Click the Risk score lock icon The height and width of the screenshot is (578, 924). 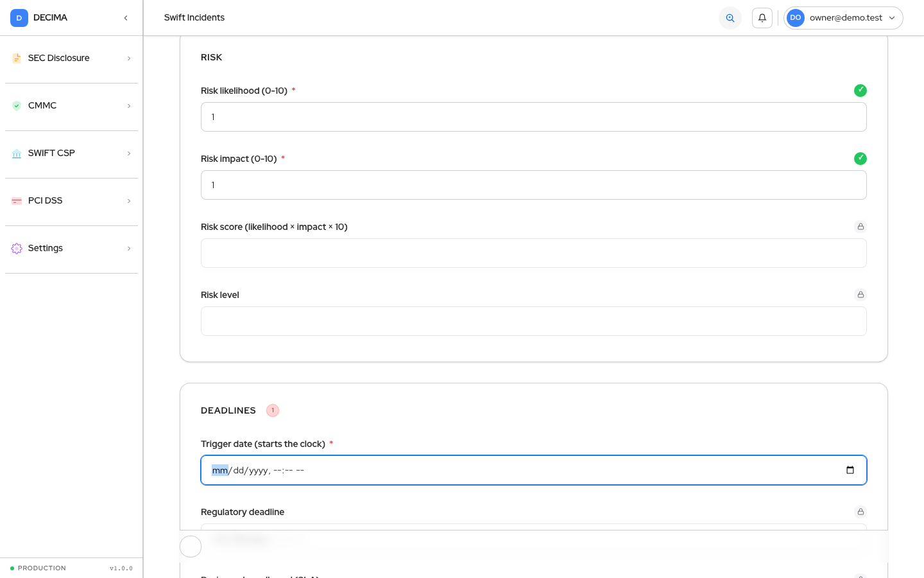tap(860, 227)
